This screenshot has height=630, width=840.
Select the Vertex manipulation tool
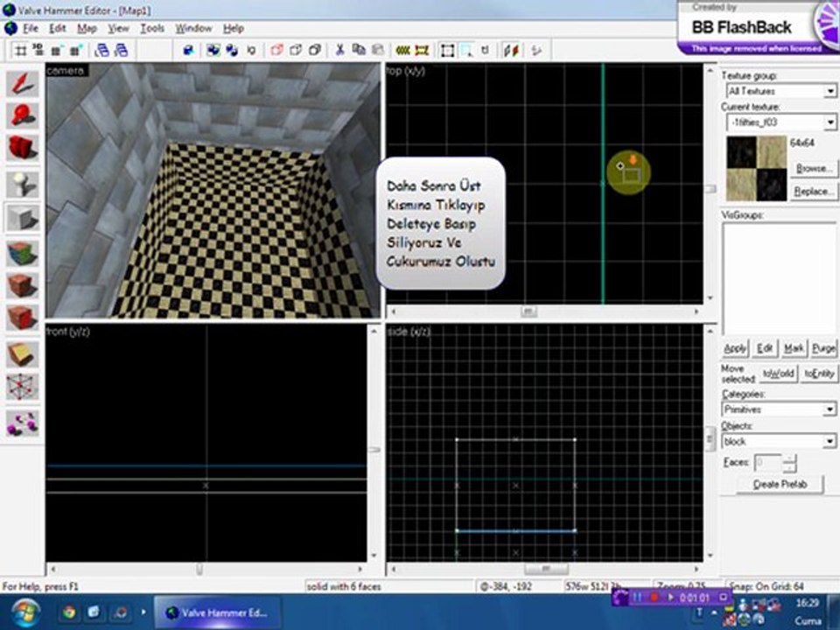click(22, 386)
